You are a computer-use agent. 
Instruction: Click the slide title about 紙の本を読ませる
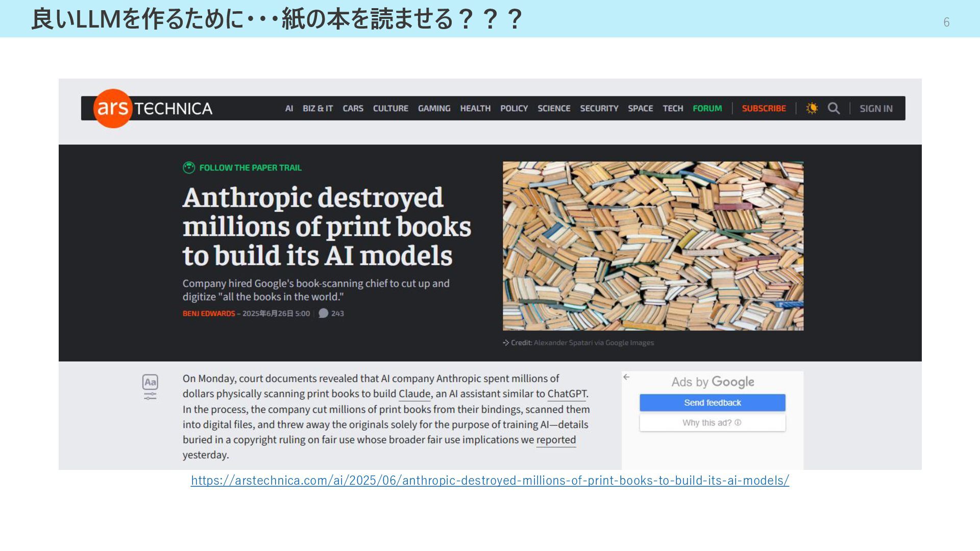(276, 19)
